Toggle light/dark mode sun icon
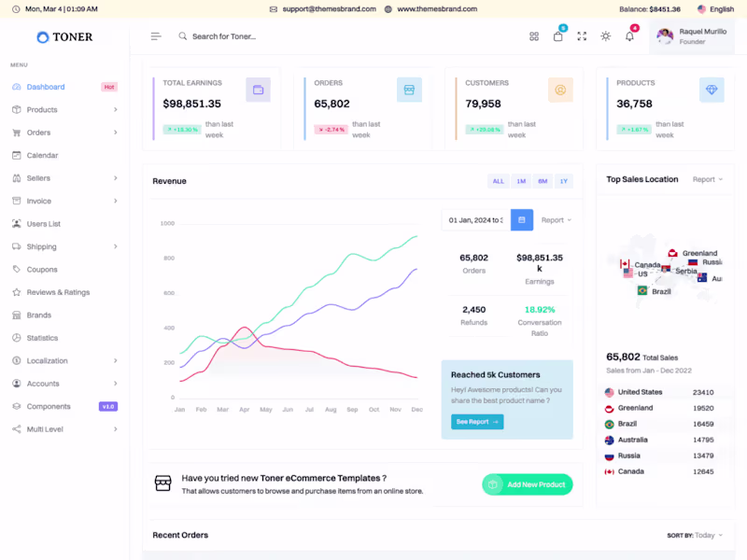Screen dimensions: 747x560 [x=605, y=36]
